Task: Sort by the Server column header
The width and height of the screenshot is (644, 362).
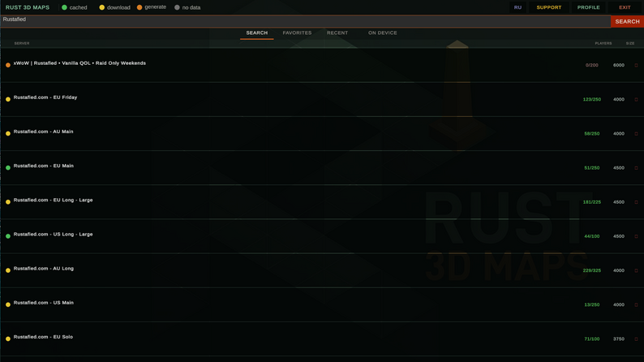Action: 22,43
